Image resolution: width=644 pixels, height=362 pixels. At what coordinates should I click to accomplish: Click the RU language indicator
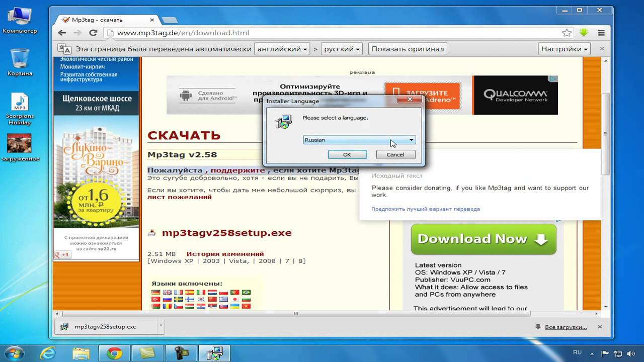coord(577,353)
